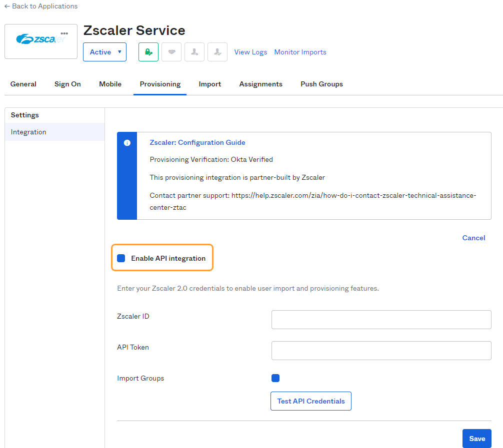The height and width of the screenshot is (448, 503).
Task: Click the user with arrow icon
Action: click(194, 52)
